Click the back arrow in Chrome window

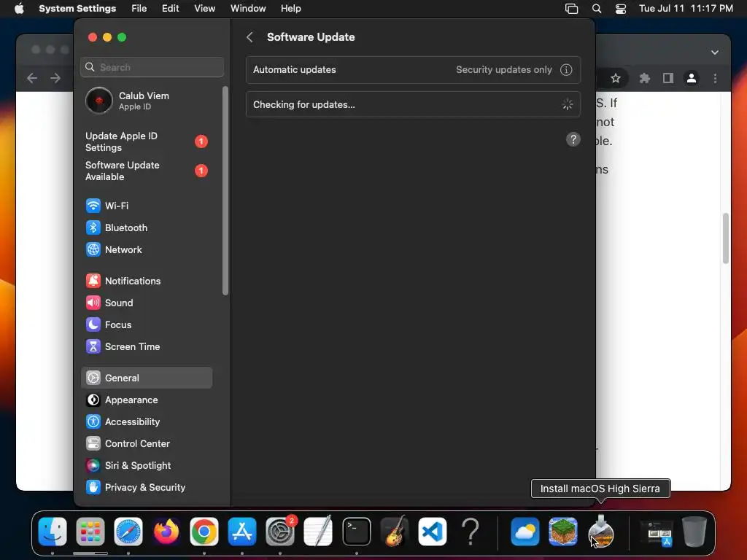[32, 78]
